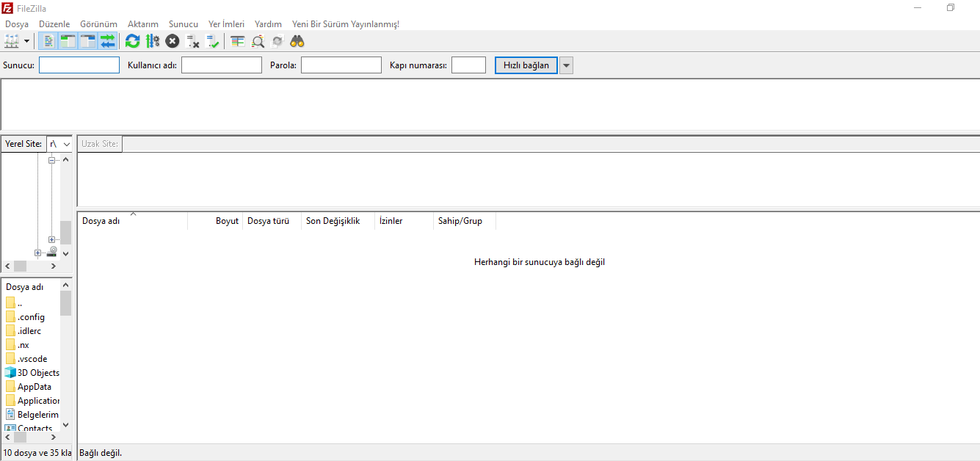Viewport: 980px width, 461px height.
Task: Open the Site Manager icon
Action: (x=12, y=41)
